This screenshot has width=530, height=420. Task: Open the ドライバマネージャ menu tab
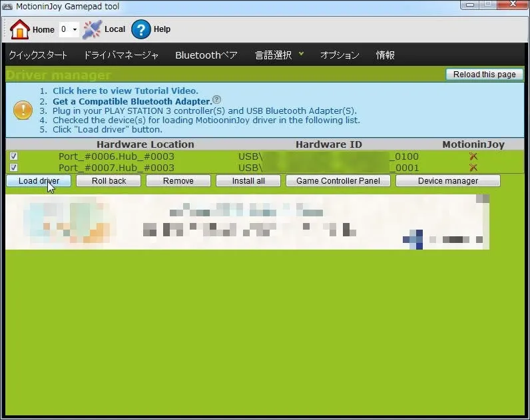click(121, 55)
